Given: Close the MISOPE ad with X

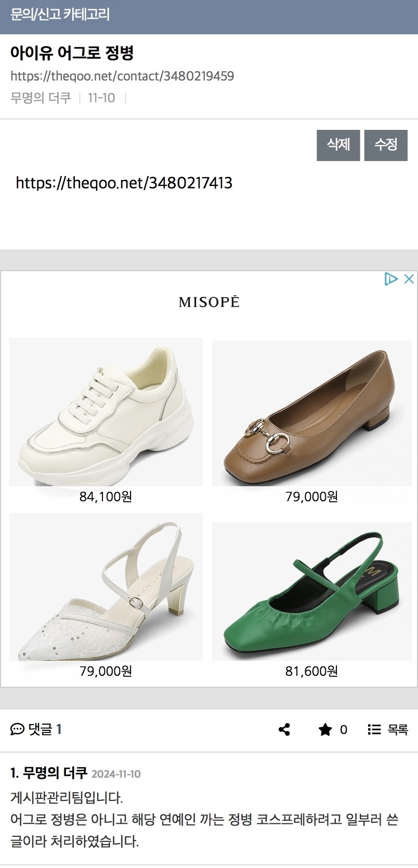Looking at the screenshot, I should [x=409, y=279].
